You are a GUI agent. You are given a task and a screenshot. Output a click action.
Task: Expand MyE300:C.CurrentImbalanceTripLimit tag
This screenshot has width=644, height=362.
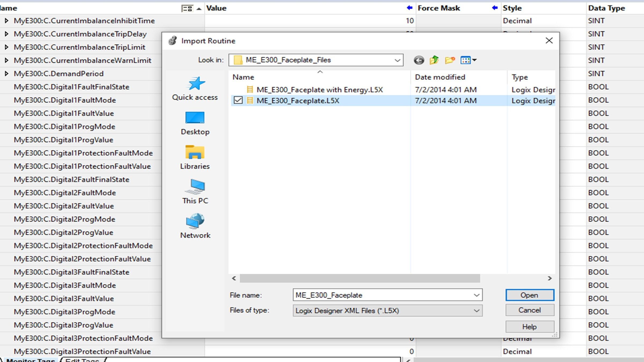click(6, 47)
